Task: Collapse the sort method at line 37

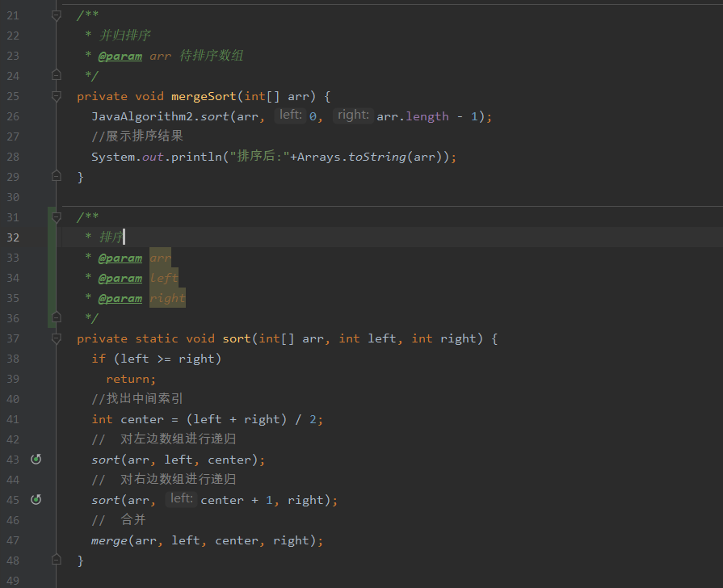Action: pos(57,339)
